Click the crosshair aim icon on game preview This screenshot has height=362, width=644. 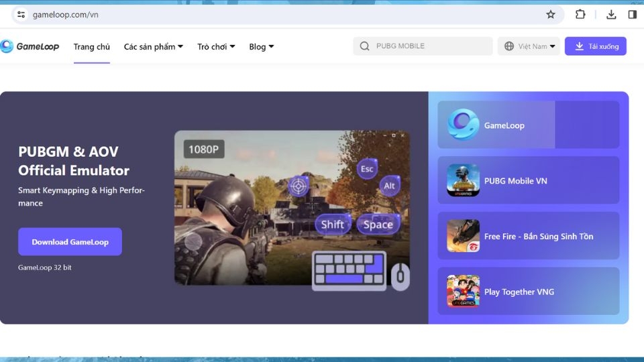pos(299,186)
